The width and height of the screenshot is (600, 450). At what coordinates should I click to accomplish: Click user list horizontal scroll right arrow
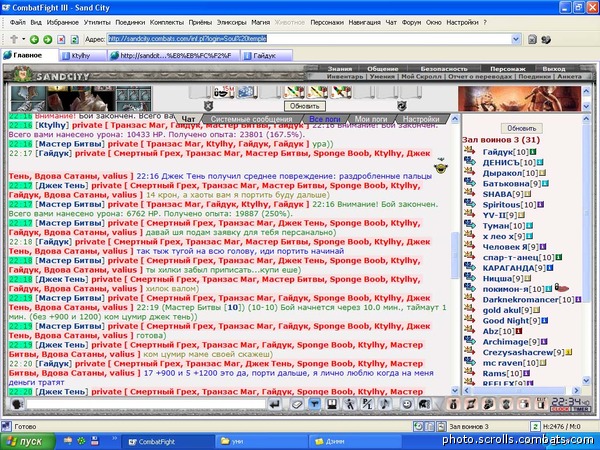coord(576,391)
